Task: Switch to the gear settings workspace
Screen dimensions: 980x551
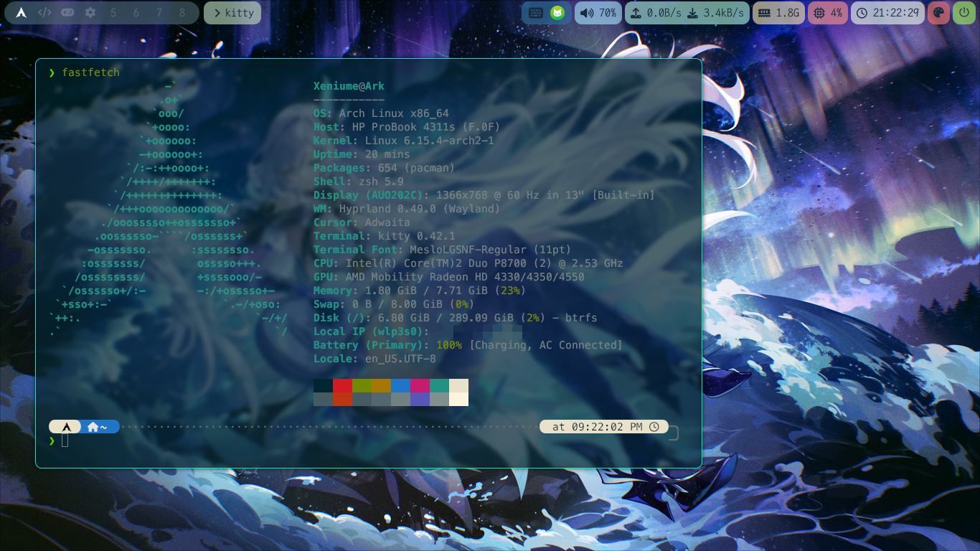Action: [x=90, y=13]
